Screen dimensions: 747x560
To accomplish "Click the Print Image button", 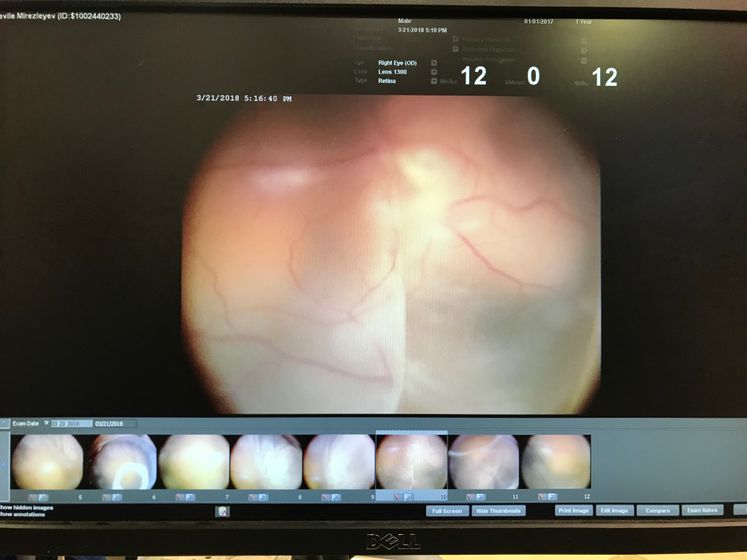I will click(574, 510).
